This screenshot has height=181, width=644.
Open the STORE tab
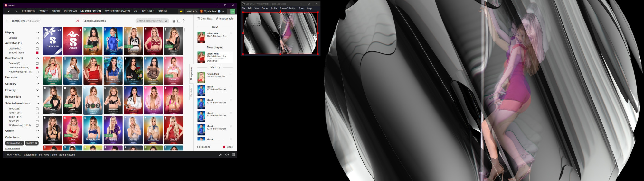point(56,11)
